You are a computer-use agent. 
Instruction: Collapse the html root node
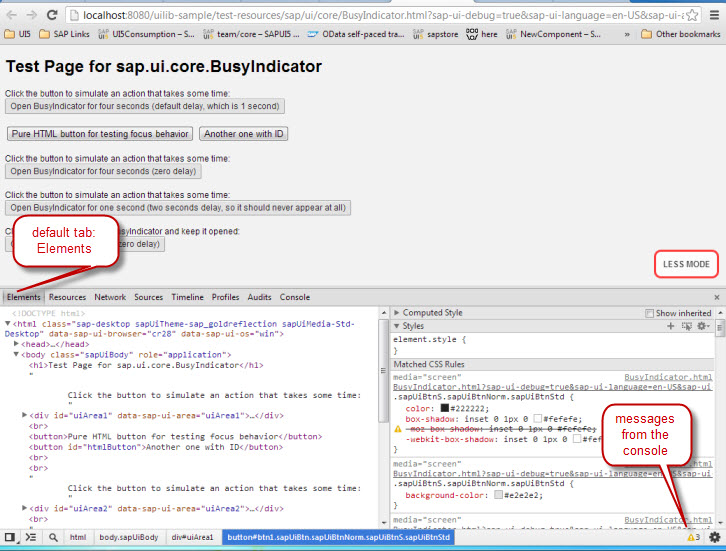click(8, 324)
